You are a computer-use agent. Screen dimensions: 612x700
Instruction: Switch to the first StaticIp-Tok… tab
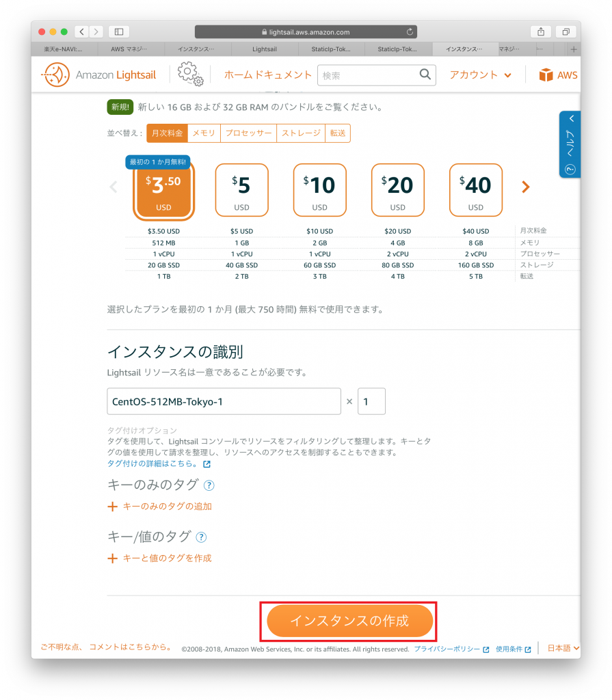[331, 49]
